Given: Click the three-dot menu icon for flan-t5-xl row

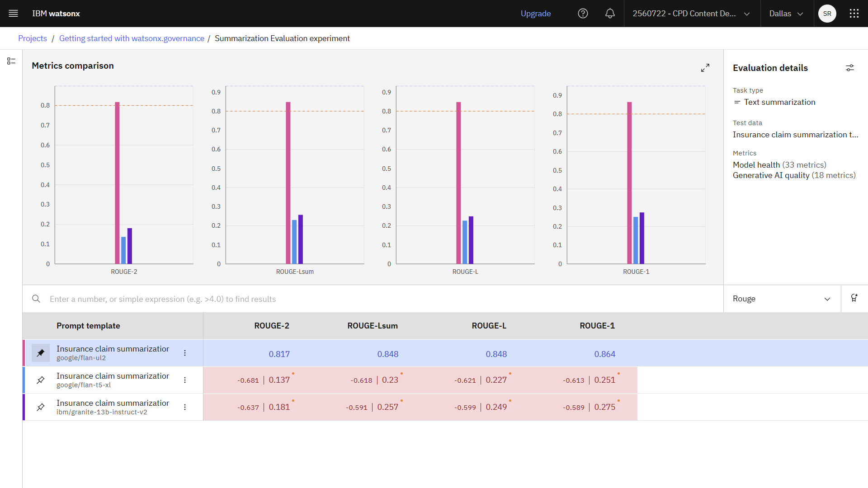Looking at the screenshot, I should pyautogui.click(x=185, y=380).
